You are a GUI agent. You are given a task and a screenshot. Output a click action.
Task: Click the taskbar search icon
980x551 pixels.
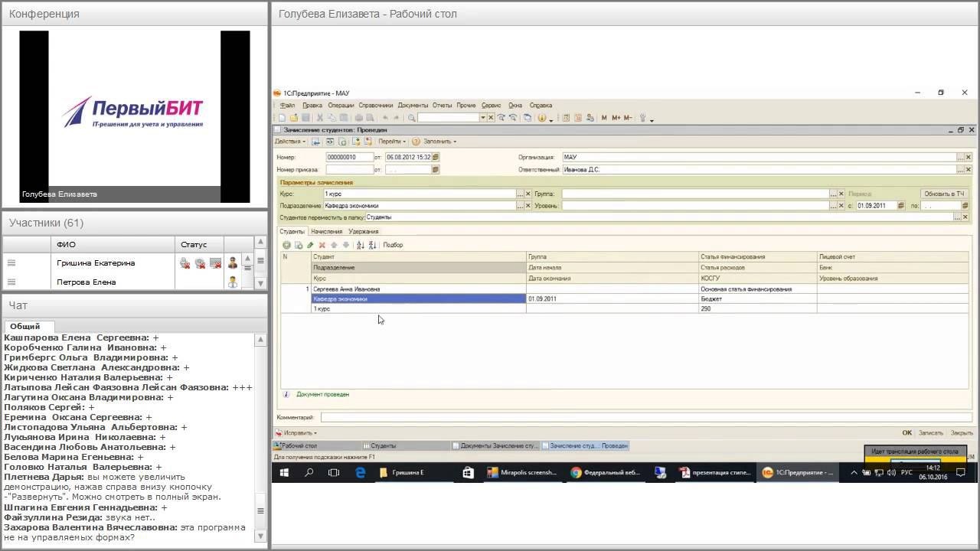tap(309, 473)
